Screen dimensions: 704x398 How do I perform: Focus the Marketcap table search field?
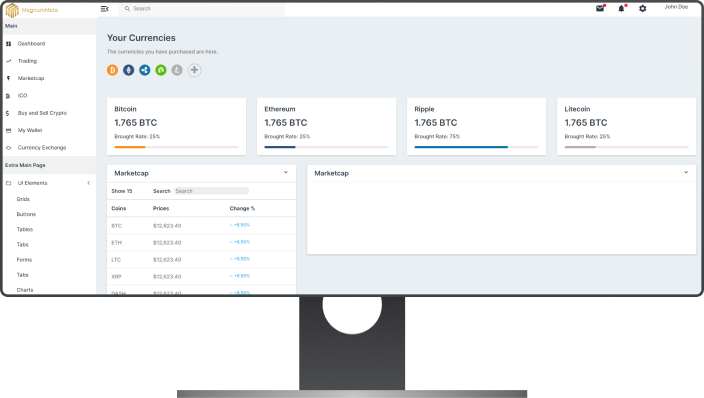click(211, 191)
